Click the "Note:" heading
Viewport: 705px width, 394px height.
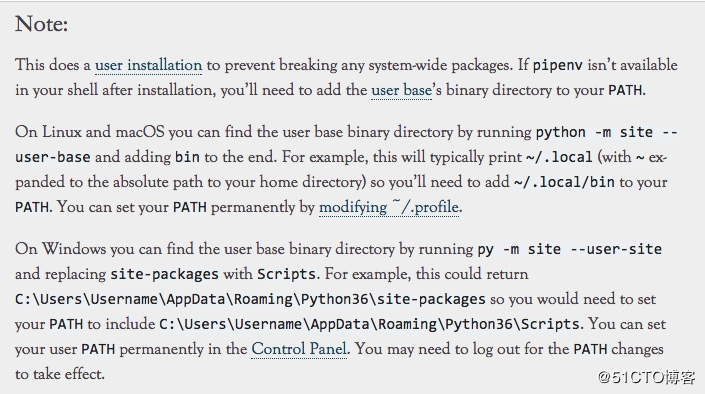(x=41, y=23)
